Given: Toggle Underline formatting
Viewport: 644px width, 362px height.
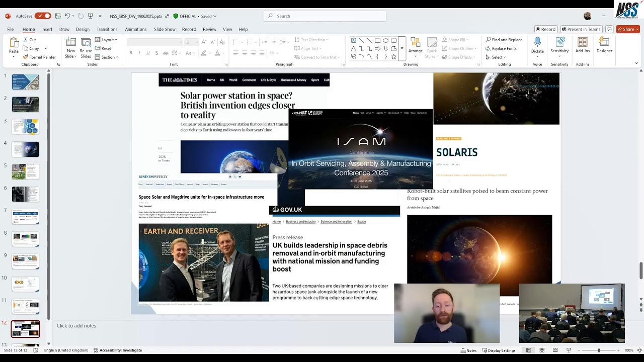Looking at the screenshot, I should (x=148, y=53).
